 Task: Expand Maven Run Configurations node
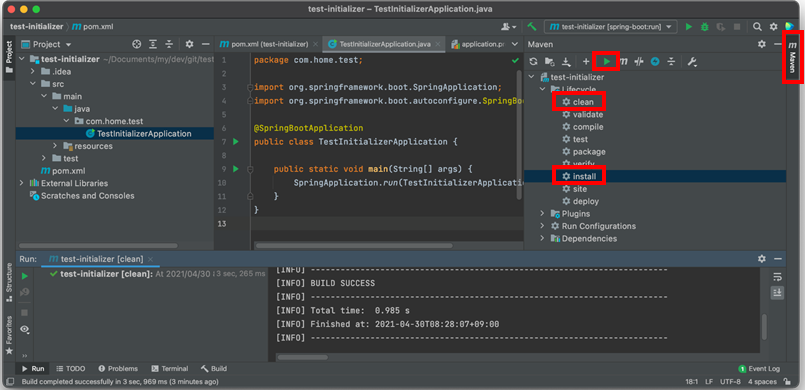point(542,226)
